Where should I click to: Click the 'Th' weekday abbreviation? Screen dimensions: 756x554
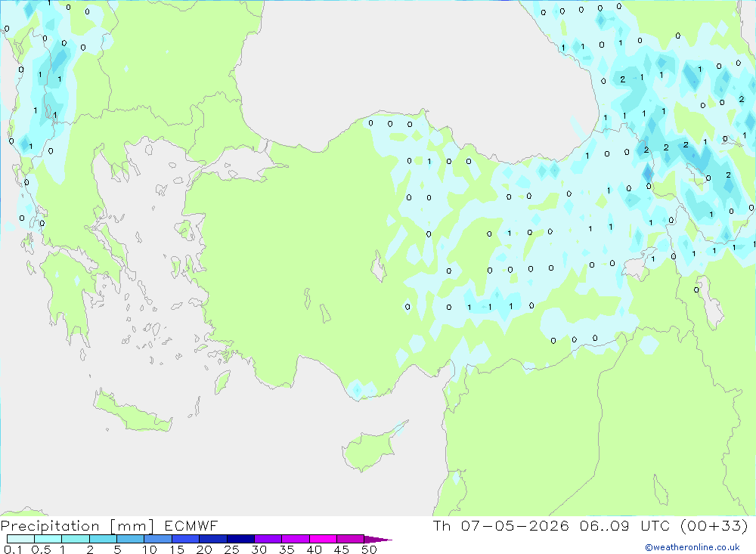tap(442, 525)
